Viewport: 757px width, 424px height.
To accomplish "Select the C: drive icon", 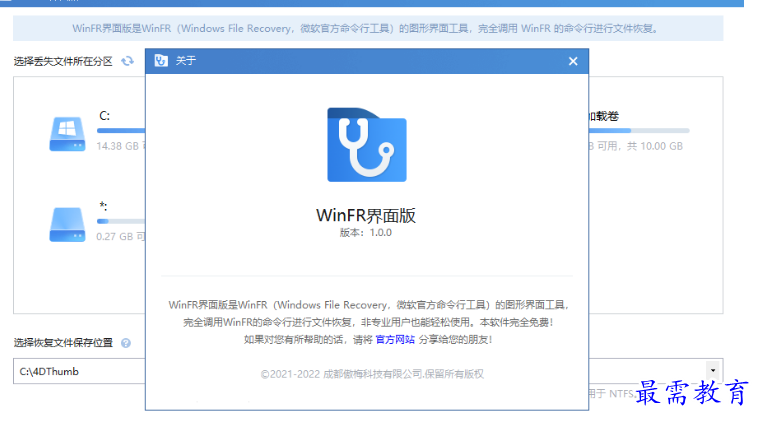I will click(67, 134).
